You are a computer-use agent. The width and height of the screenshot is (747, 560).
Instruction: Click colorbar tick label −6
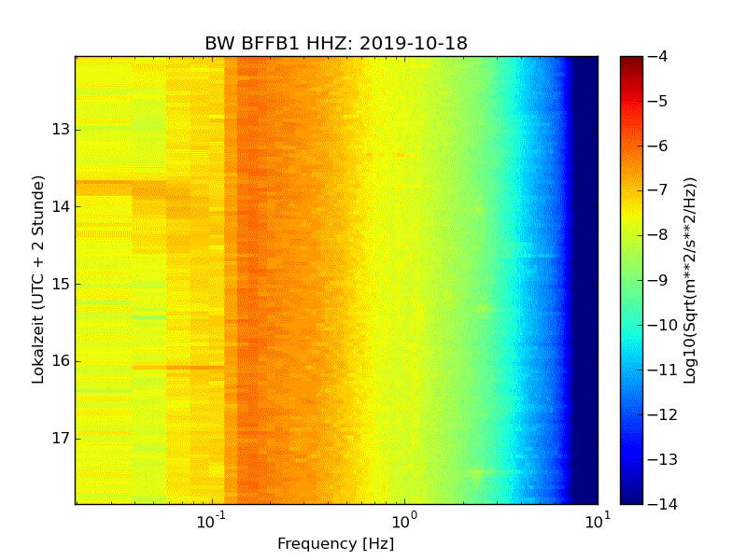click(x=658, y=147)
